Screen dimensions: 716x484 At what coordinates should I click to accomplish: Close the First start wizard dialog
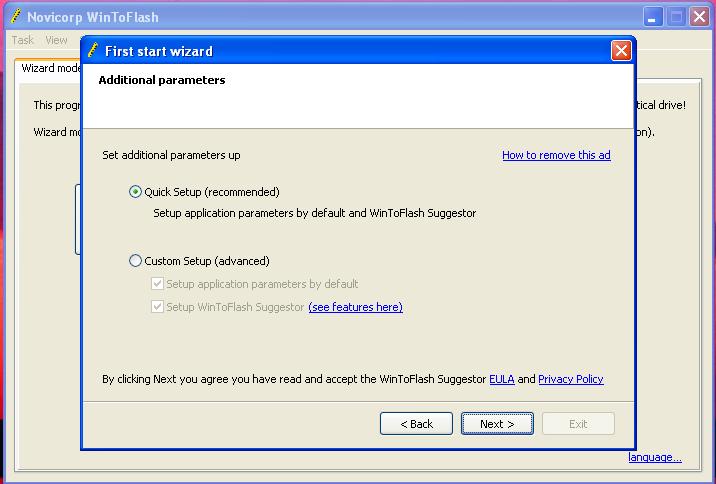point(621,51)
